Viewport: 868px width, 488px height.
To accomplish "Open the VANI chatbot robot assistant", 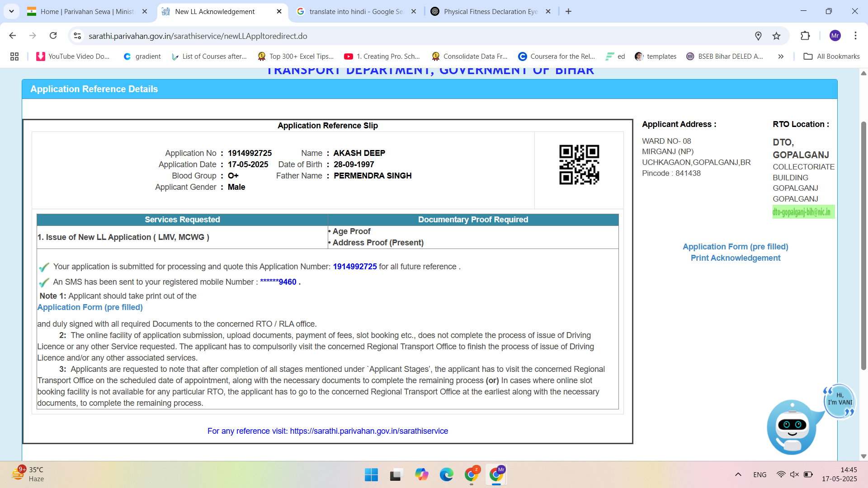I will (793, 427).
